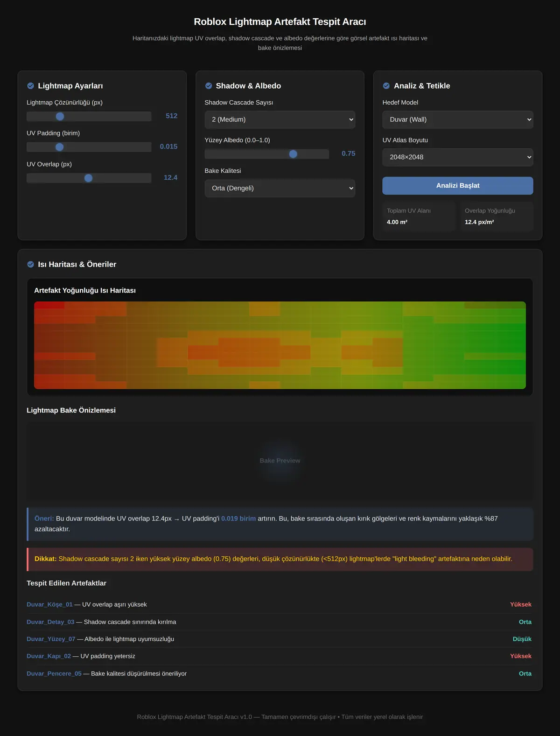Click the 512 resolution value
Image resolution: width=560 pixels, height=736 pixels.
coord(171,116)
